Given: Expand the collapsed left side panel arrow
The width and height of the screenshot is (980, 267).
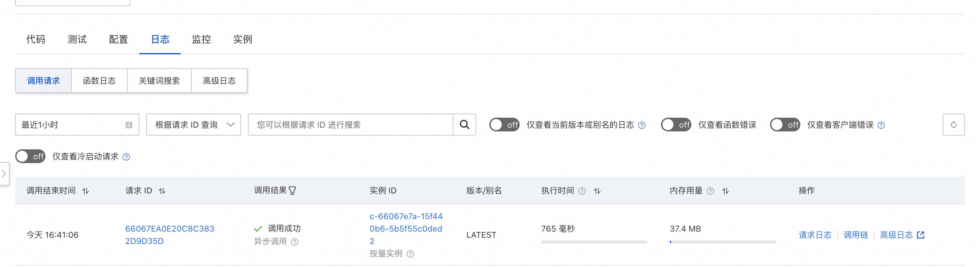Looking at the screenshot, I should click(4, 173).
